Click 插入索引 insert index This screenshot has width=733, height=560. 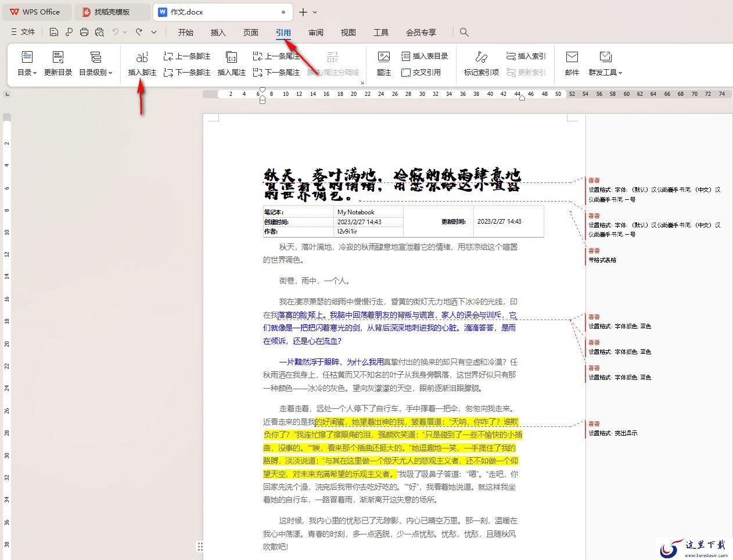(x=526, y=56)
